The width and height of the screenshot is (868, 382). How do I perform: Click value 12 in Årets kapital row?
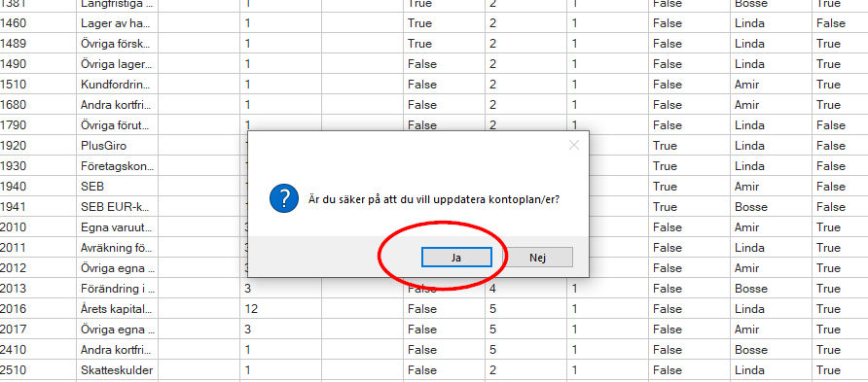click(280, 309)
